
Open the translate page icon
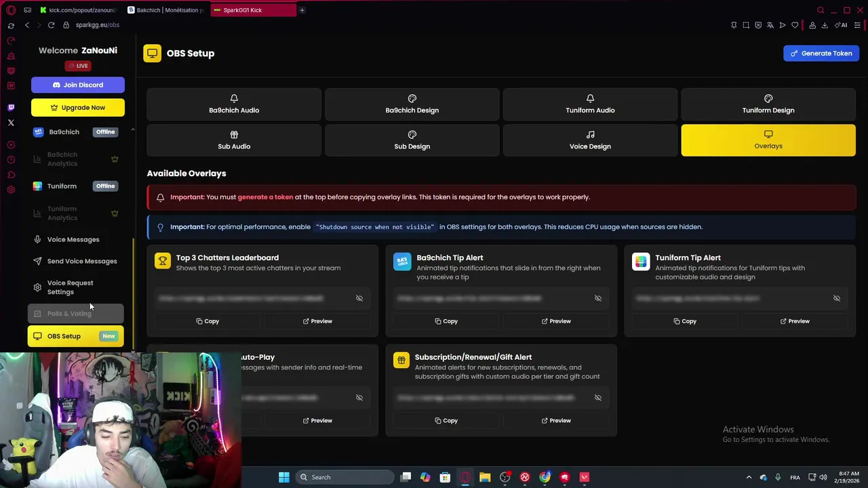click(x=770, y=25)
